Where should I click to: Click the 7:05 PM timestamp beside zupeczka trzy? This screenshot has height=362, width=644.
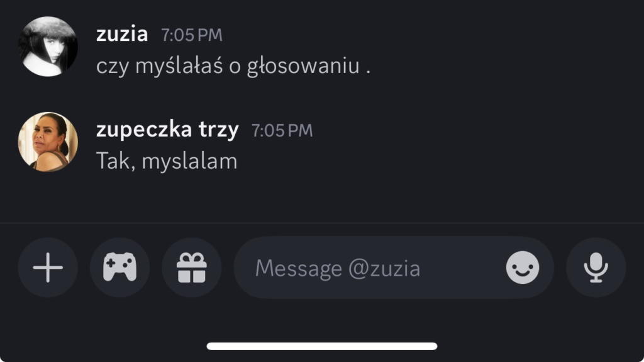click(282, 131)
